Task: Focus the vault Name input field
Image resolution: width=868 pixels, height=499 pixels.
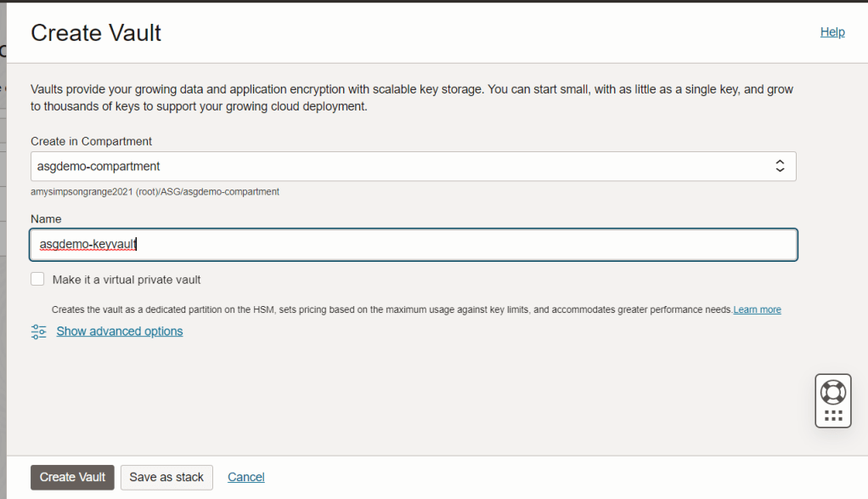Action: 413,245
